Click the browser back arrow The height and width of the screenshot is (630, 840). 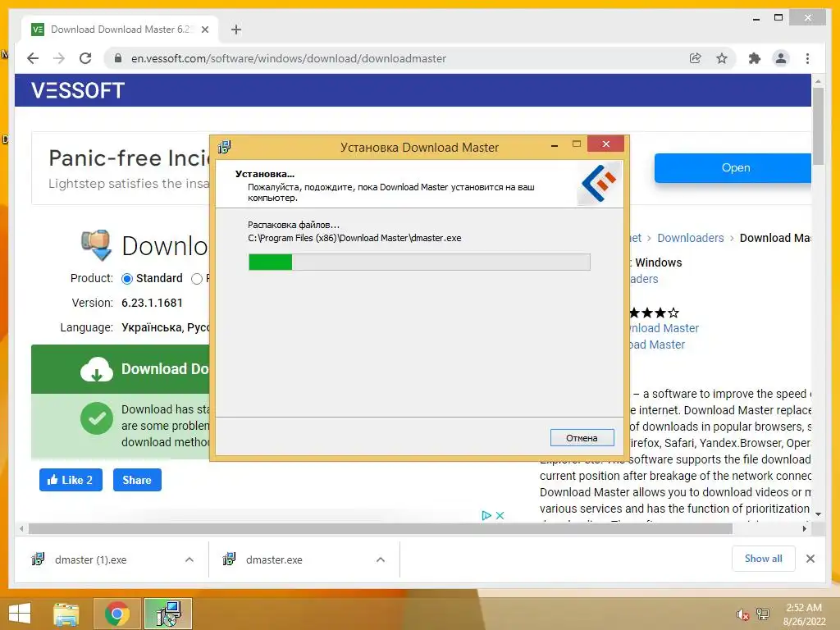[33, 58]
